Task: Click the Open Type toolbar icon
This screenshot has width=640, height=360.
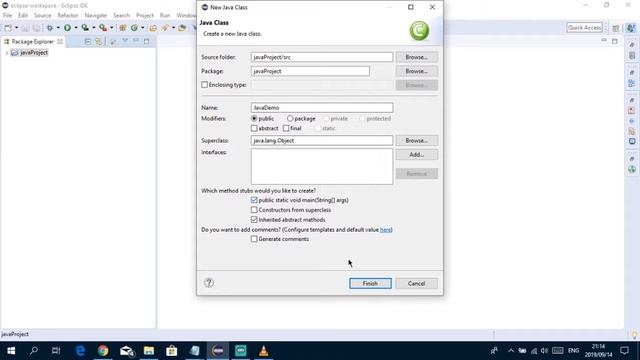Action: click(x=153, y=28)
